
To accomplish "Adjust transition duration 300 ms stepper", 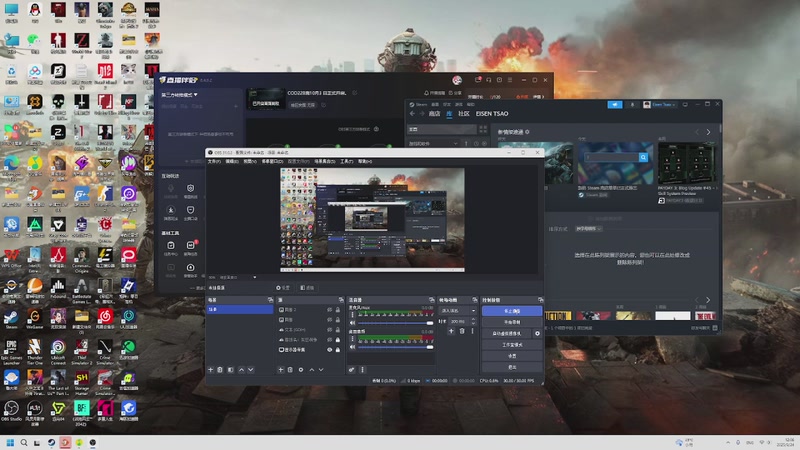I will (x=473, y=321).
